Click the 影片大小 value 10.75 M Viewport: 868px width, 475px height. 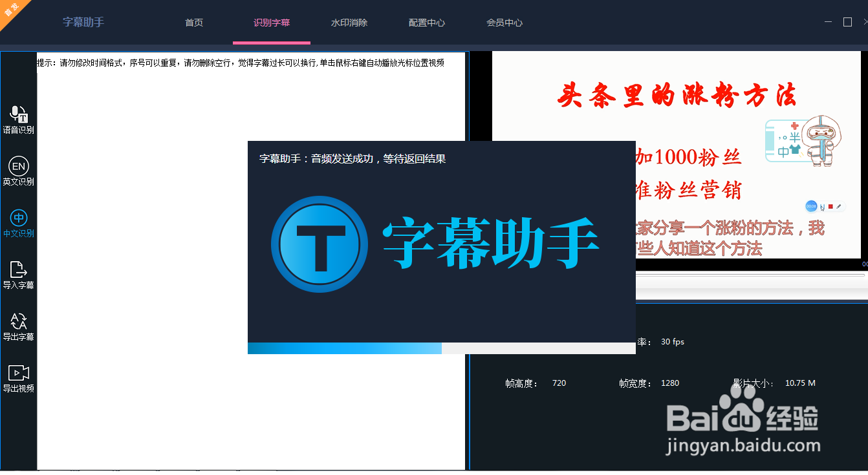[x=800, y=383]
